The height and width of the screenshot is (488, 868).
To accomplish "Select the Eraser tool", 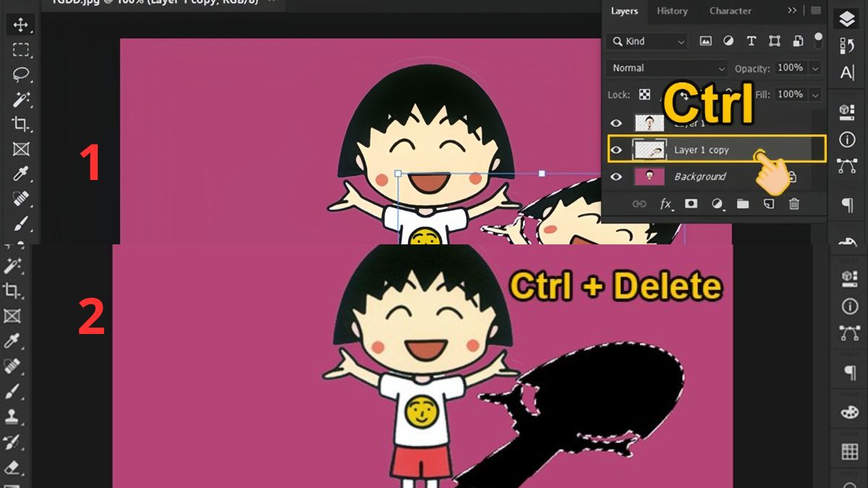I will [x=12, y=467].
